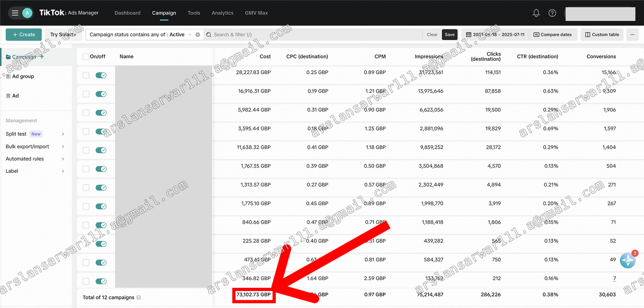Viewport: 644px width, 308px height.
Task: Open the account avatar 'A'
Action: point(27,13)
